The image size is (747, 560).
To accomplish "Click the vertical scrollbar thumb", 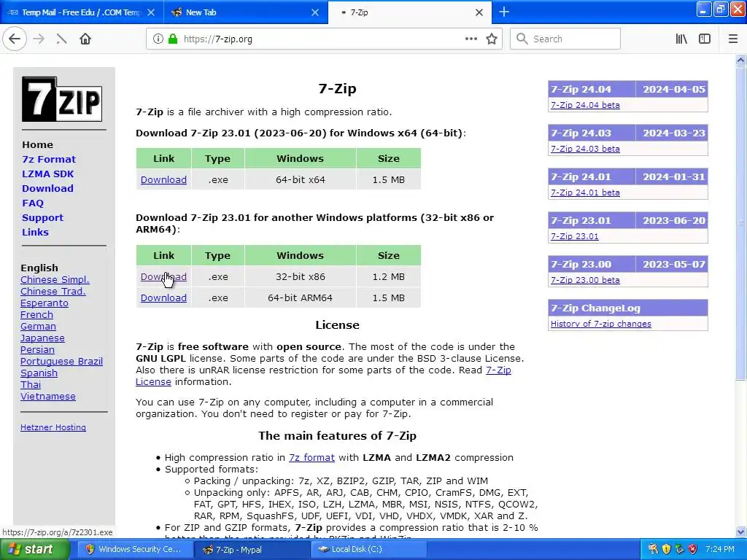I will point(741,223).
